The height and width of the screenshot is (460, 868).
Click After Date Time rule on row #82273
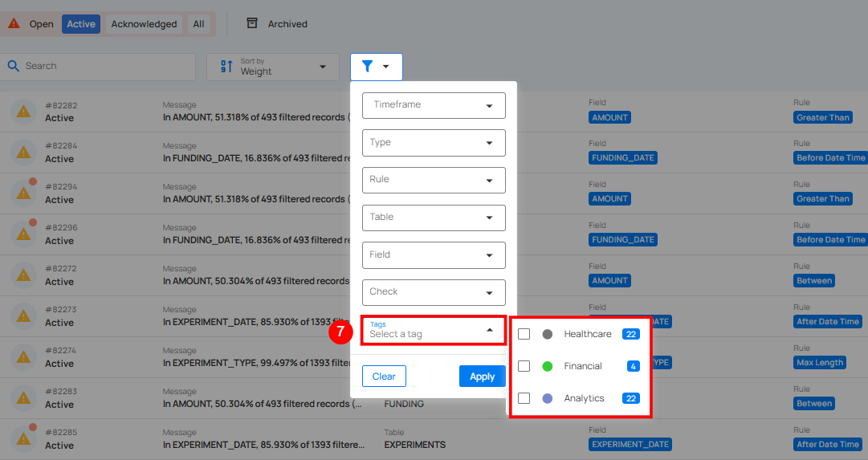[828, 322]
